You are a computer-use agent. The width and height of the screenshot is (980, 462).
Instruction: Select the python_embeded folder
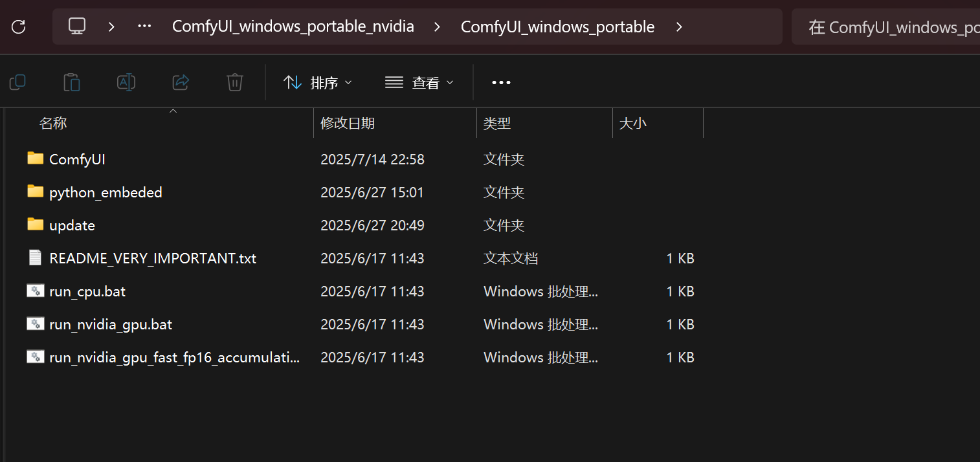tap(106, 192)
